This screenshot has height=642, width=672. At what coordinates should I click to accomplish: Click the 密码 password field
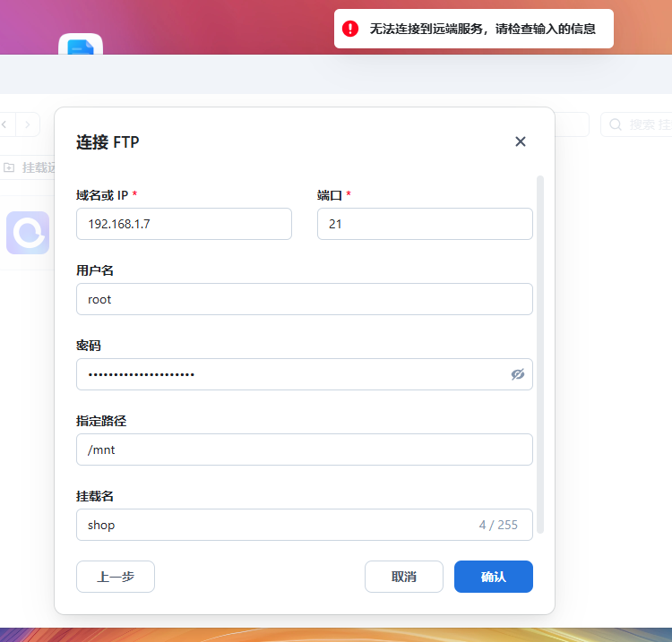coord(305,374)
